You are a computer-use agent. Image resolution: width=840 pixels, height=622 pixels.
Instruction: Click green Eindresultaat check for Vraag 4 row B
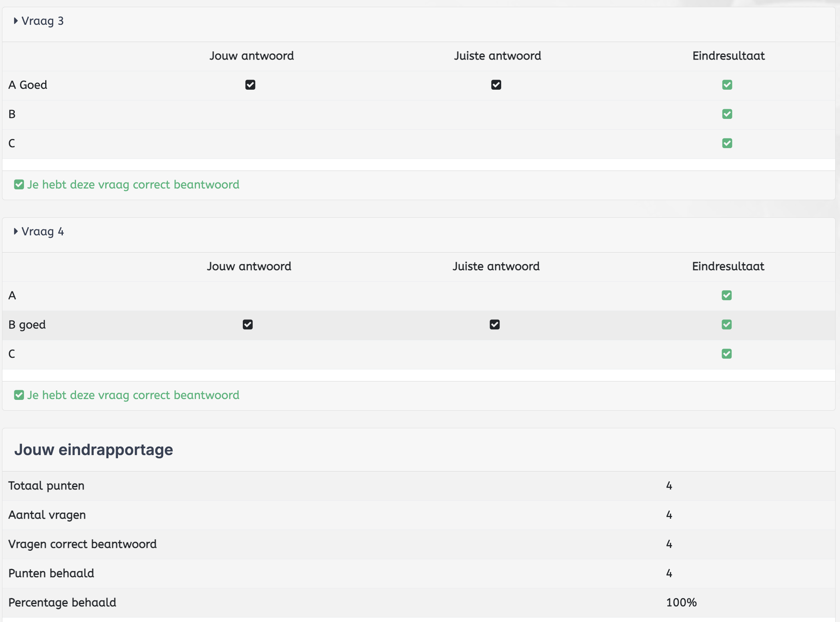coord(726,325)
